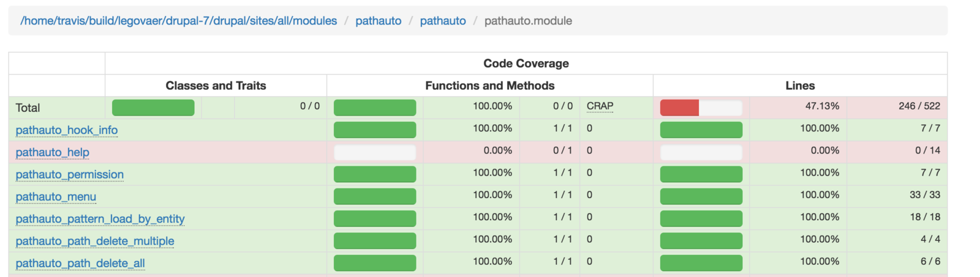
Task: Open the pathauto_permission function link
Action: click(70, 174)
